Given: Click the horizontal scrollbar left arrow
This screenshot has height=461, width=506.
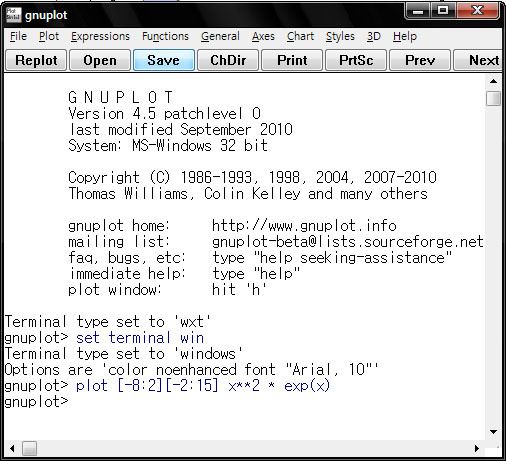Looking at the screenshot, I should 12,448.
